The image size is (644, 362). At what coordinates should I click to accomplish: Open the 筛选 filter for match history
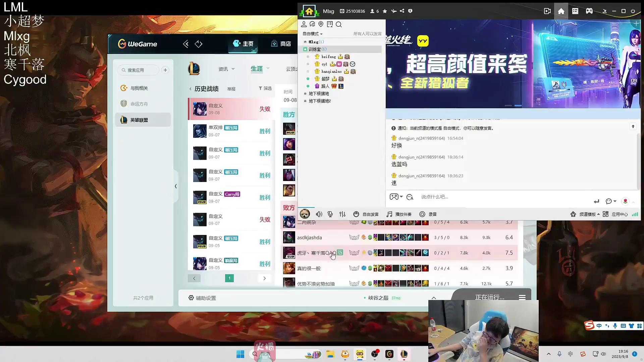point(265,88)
